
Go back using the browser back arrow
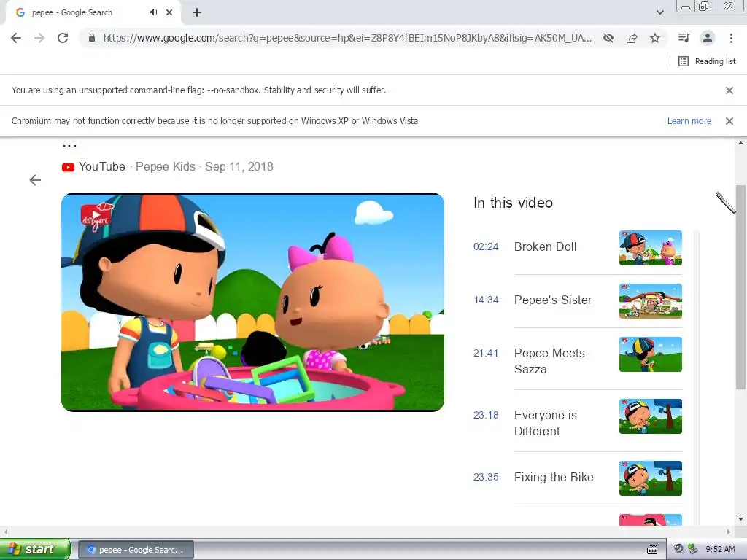(16, 38)
